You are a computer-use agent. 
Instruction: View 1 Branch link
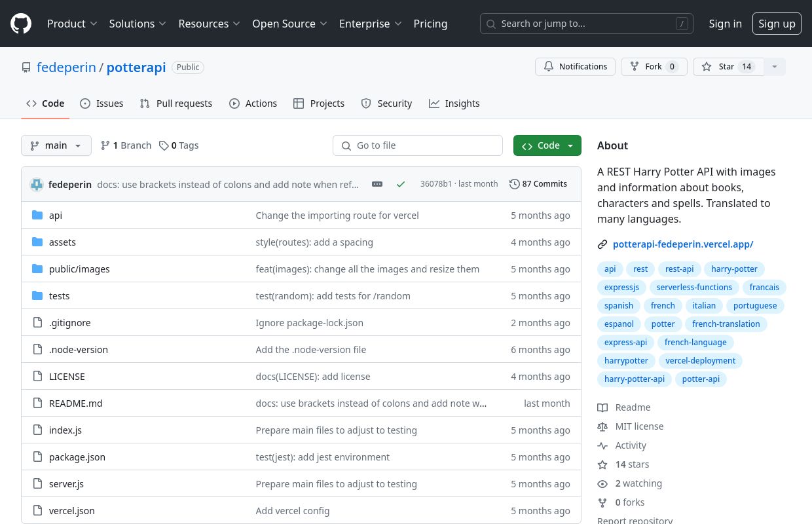pyautogui.click(x=126, y=145)
